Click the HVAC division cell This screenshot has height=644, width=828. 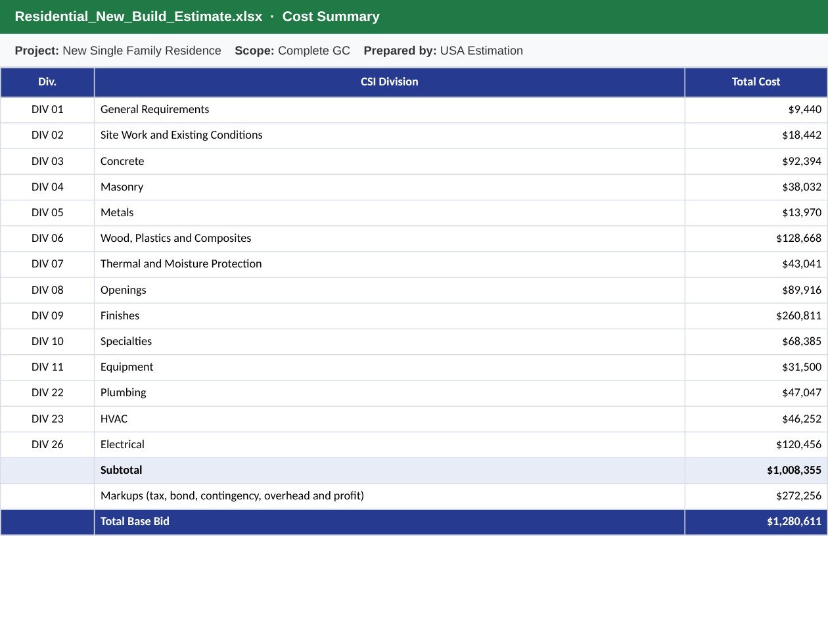pos(389,419)
